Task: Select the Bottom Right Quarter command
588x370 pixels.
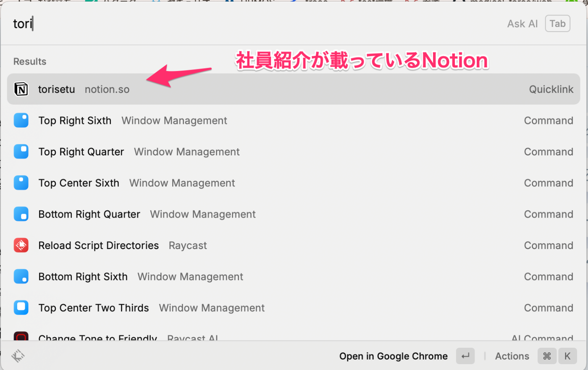Action: tap(294, 214)
